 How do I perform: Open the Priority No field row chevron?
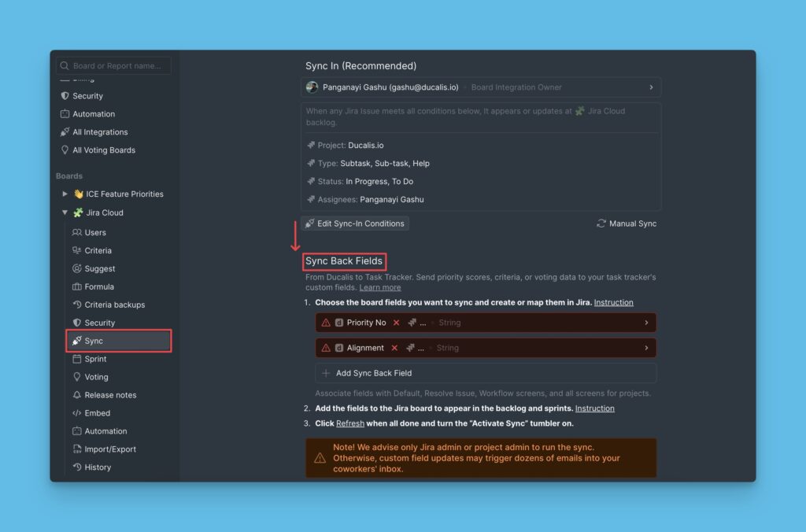tap(646, 323)
